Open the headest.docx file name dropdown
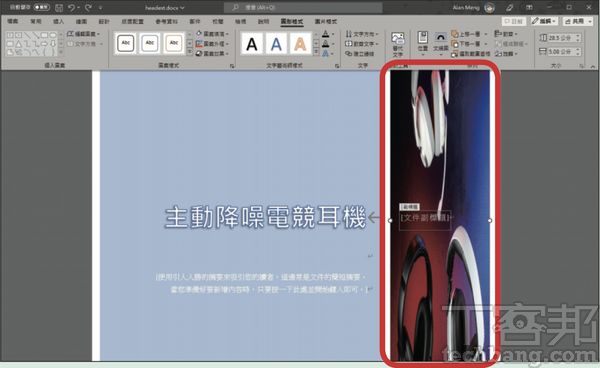Image resolution: width=600 pixels, height=368 pixels. pyautogui.click(x=165, y=7)
